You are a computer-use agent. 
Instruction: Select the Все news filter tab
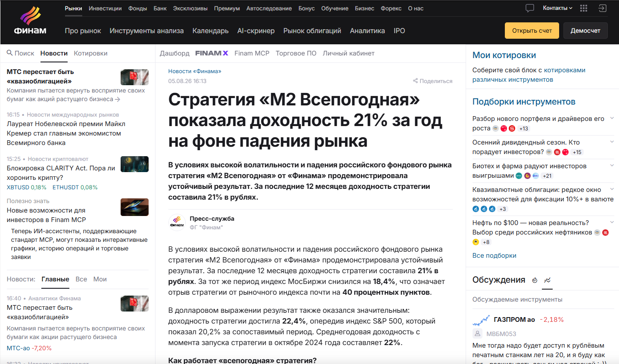point(81,279)
